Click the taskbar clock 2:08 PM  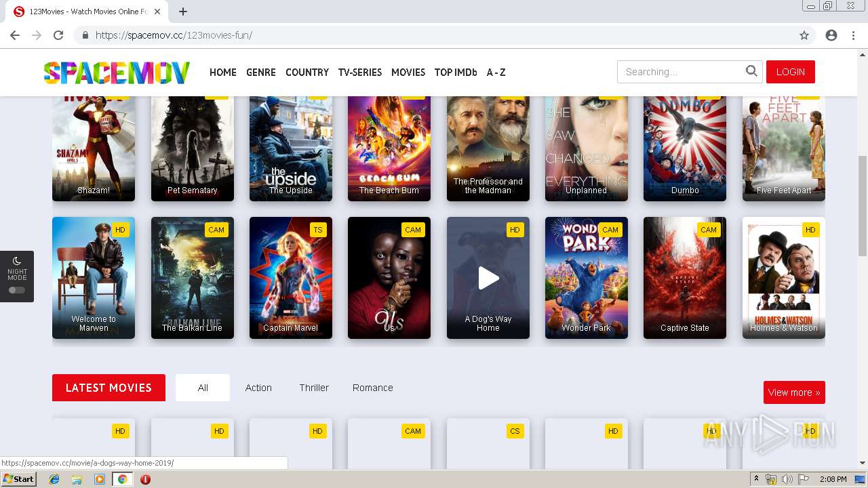(x=833, y=479)
